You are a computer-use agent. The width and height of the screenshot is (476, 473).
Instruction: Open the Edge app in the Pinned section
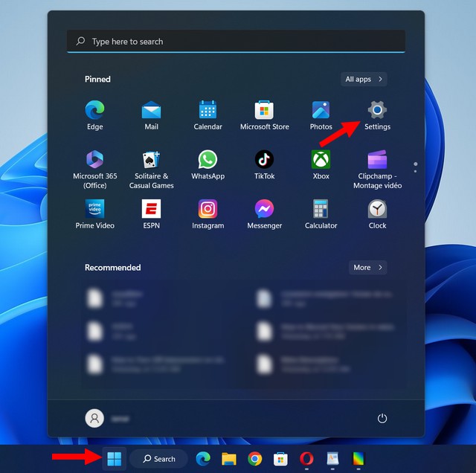tap(94, 115)
